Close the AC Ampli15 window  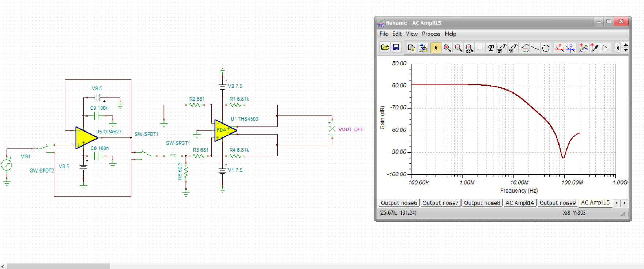(621, 22)
